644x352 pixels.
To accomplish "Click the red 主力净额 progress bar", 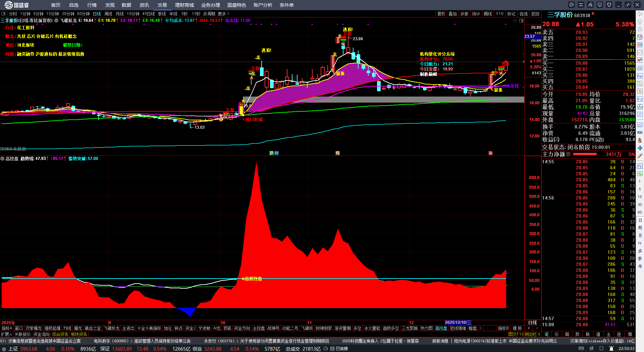I will [x=585, y=154].
